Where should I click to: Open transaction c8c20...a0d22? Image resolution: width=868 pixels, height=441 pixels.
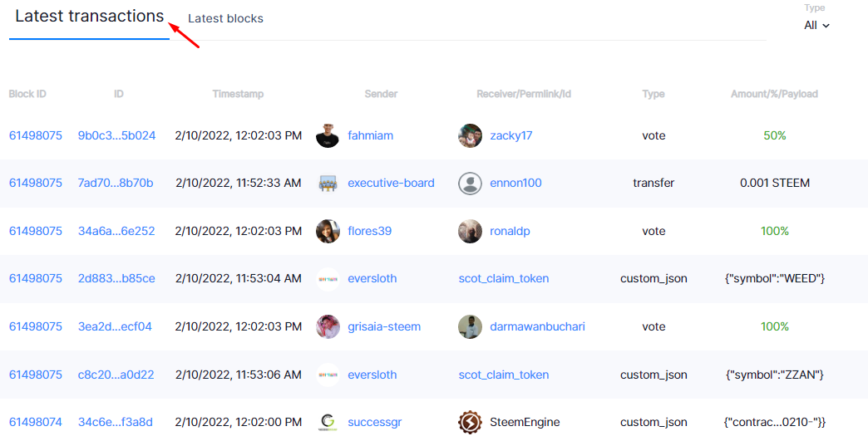pyautogui.click(x=116, y=375)
